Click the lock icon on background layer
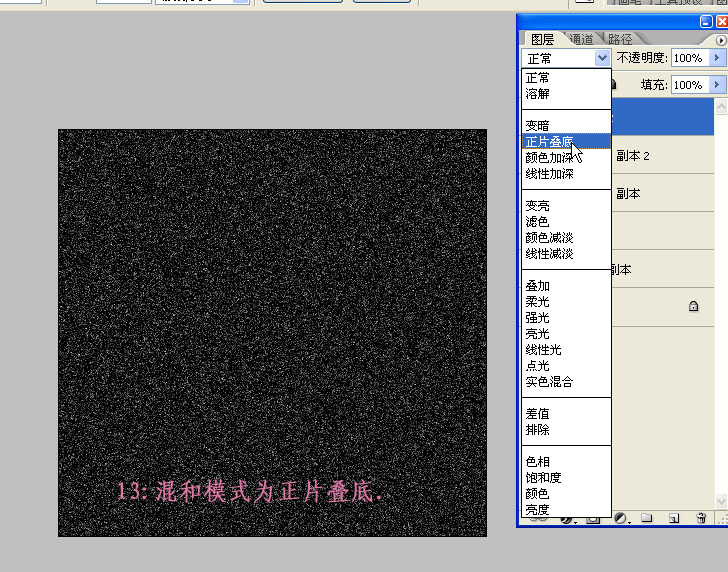 (693, 306)
